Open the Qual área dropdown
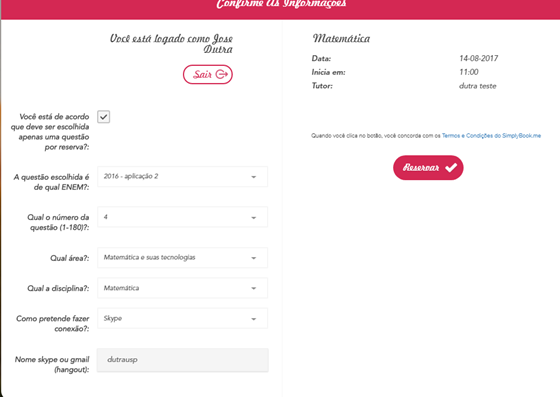Image resolution: width=560 pixels, height=397 pixels. (182, 258)
